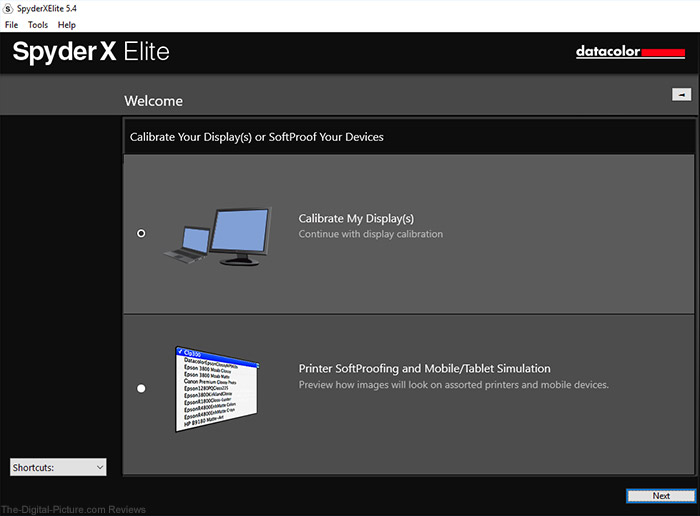Image resolution: width=700 pixels, height=516 pixels.
Task: Open the Tools menu
Action: pyautogui.click(x=38, y=25)
